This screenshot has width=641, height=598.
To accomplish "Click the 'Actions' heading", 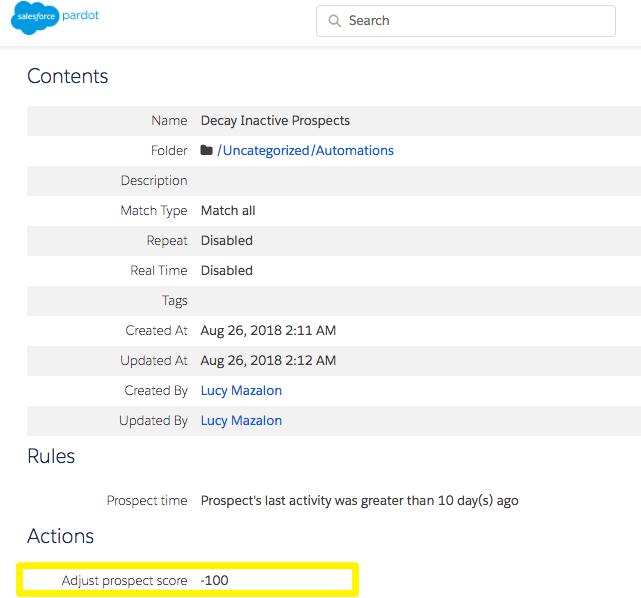I will pyautogui.click(x=61, y=536).
